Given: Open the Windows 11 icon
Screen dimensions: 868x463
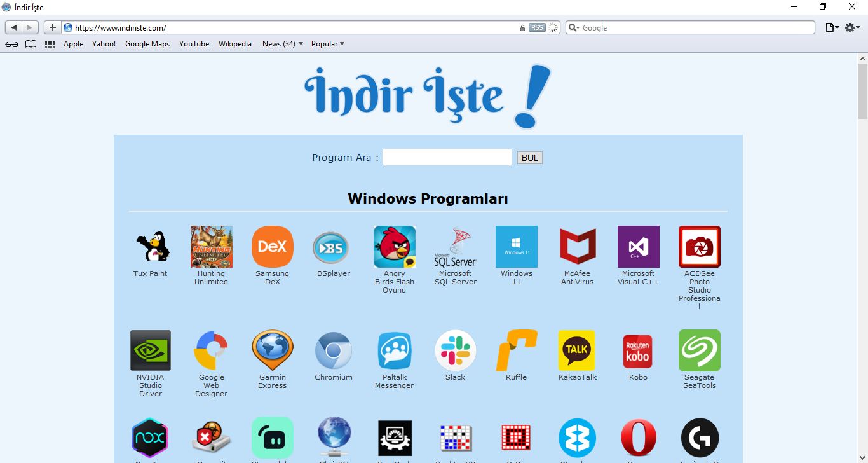Looking at the screenshot, I should (517, 247).
